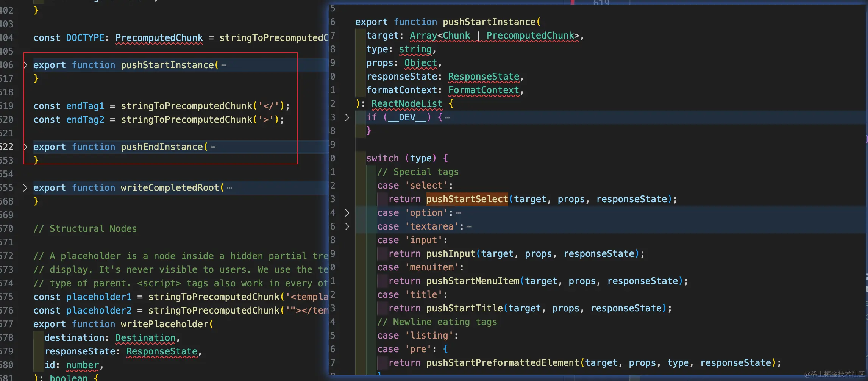
Task: Click the highlighted pushStartSelect call
Action: point(467,199)
